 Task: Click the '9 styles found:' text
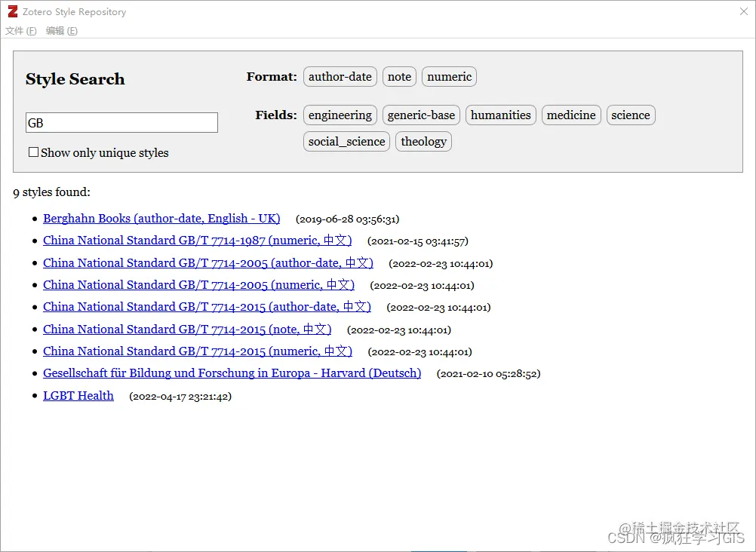pyautogui.click(x=51, y=192)
